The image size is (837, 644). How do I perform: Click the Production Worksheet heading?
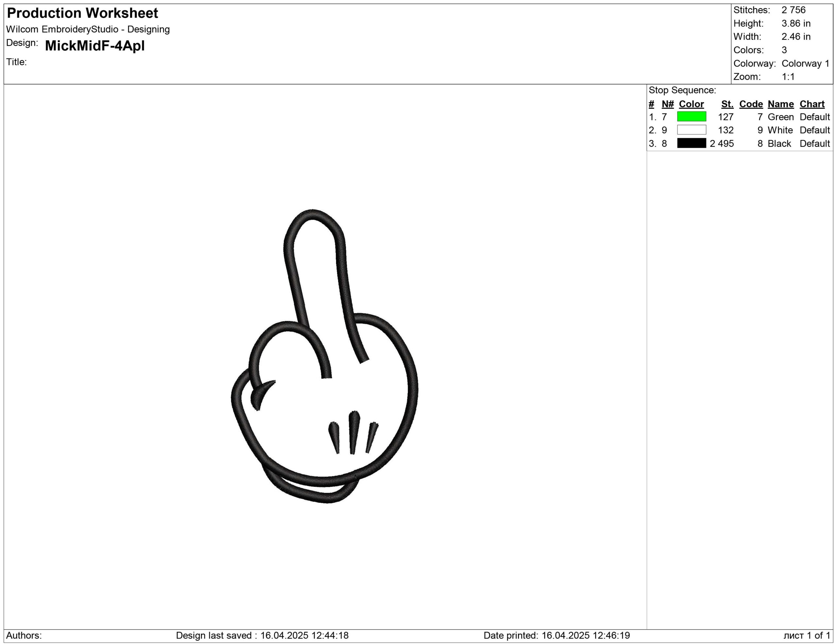pos(82,13)
